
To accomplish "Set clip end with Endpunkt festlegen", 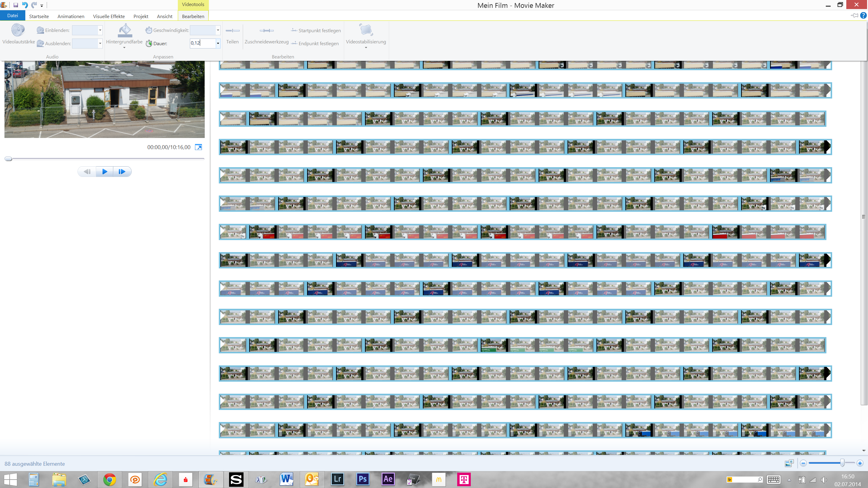I will click(x=315, y=43).
